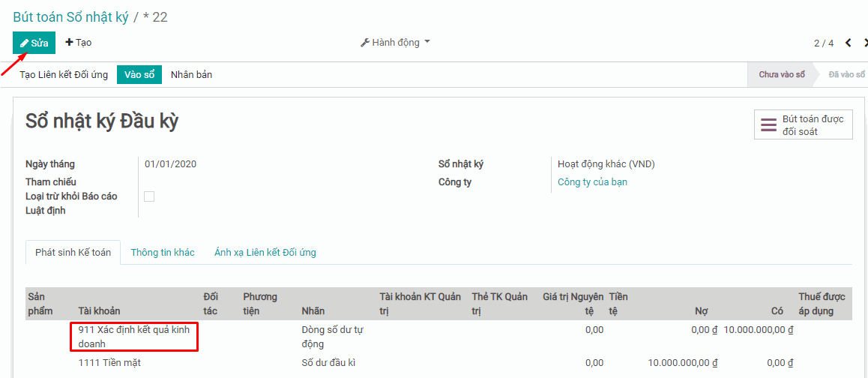Viewport: 868px width, 378px height.
Task: Open Ánh xạ Liên kết Đối ứng tab
Action: 265,253
